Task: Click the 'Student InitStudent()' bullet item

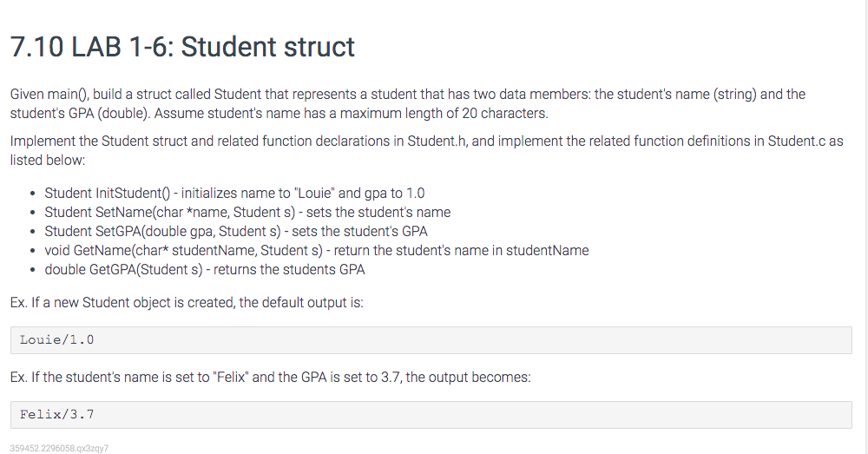Action: pos(234,194)
